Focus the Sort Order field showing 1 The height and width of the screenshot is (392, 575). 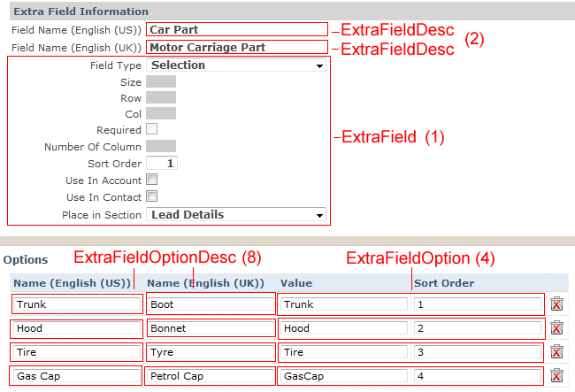[x=162, y=163]
